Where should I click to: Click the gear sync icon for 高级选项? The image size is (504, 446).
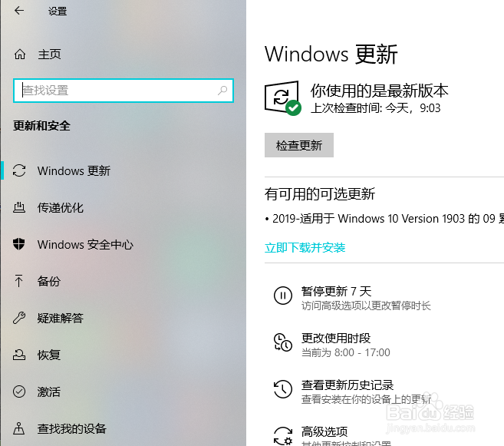283,436
